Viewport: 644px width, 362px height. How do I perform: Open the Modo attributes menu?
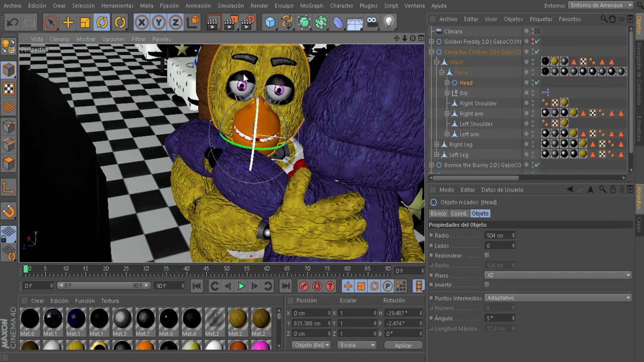click(x=446, y=190)
